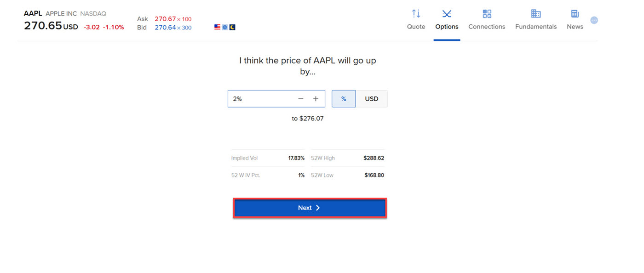644x273 pixels.
Task: Click the Fundamentals icon
Action: 535,14
